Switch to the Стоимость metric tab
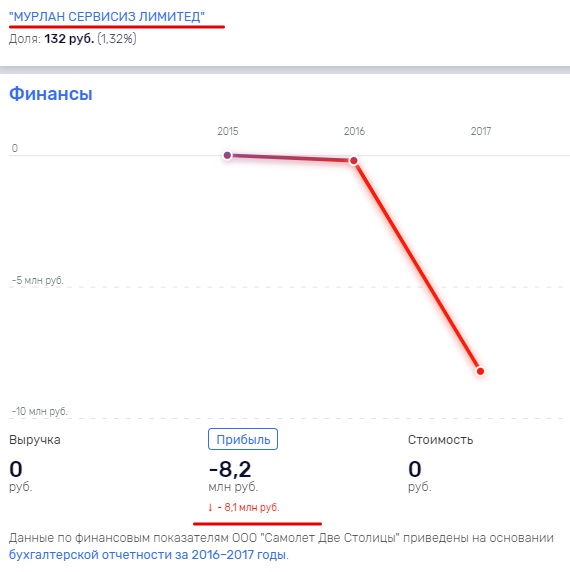Viewport: 570px width, 572px height. click(440, 440)
